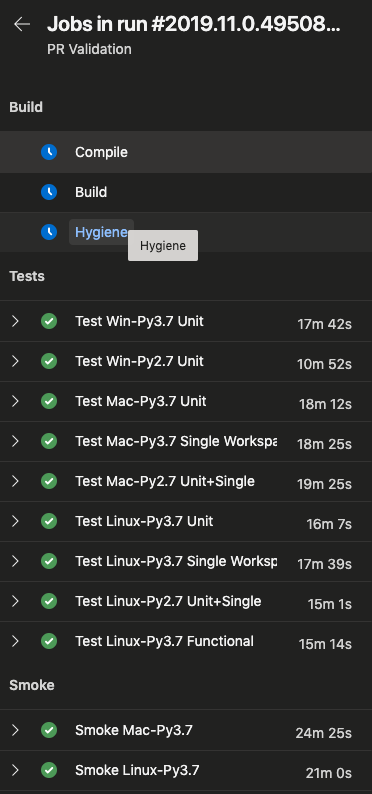
Task: Select Test Linux-Py3.7 Single Workspace label
Action: [x=176, y=561]
